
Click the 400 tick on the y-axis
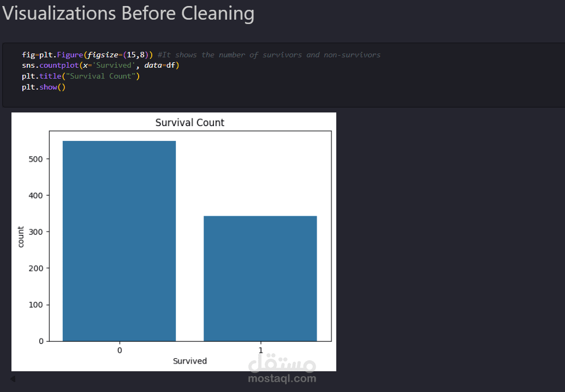click(37, 195)
